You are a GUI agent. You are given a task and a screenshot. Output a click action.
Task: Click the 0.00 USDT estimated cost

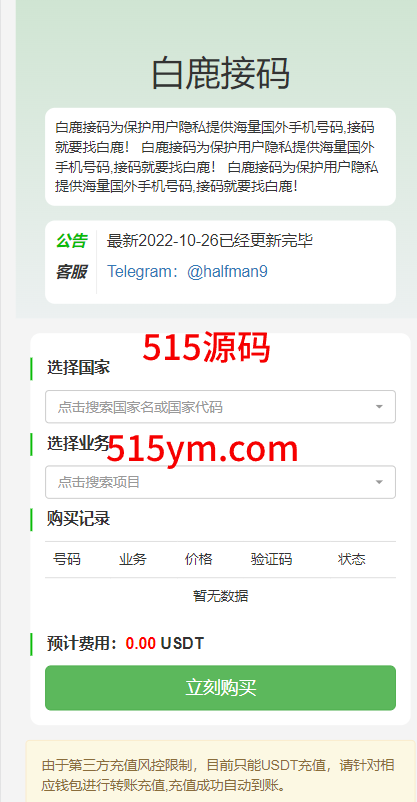pos(165,643)
